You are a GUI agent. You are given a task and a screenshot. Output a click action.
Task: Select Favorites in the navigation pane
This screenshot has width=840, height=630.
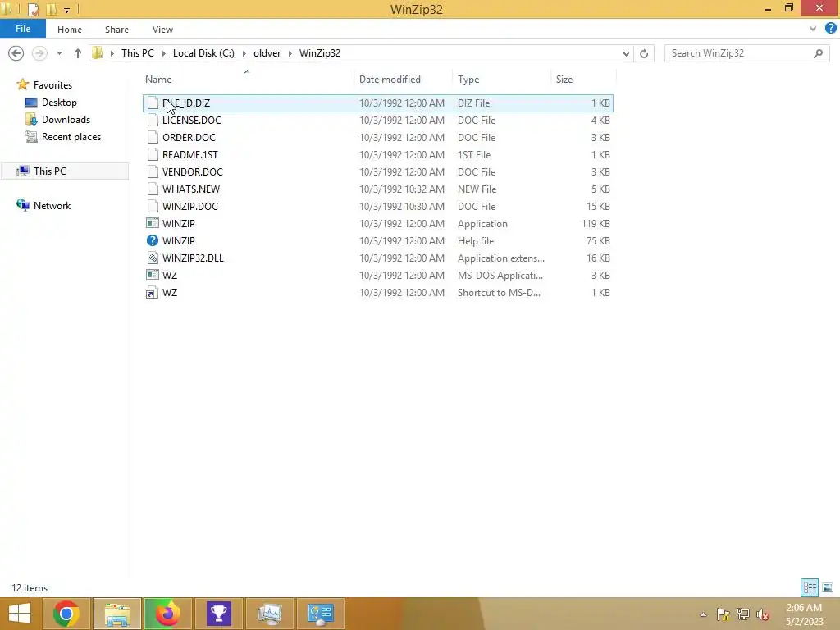(52, 84)
